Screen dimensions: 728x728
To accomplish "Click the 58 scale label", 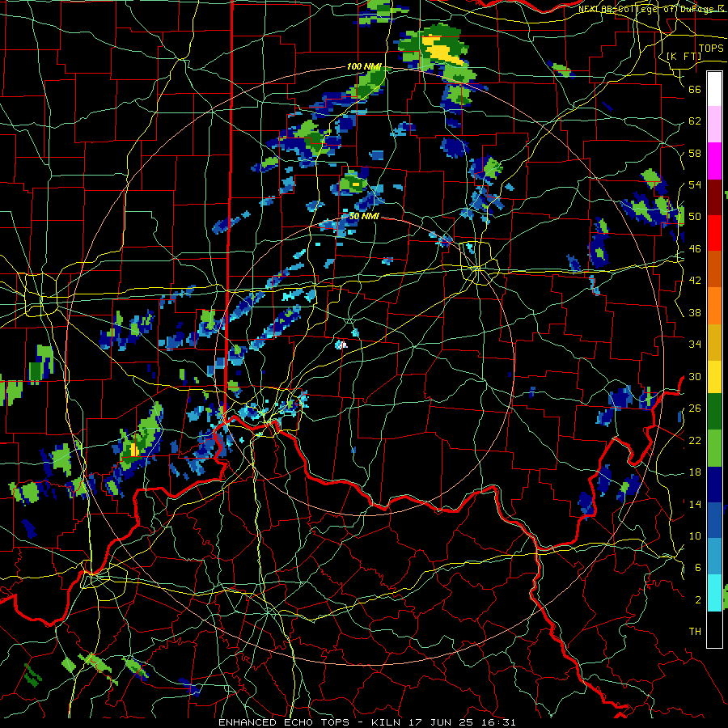I will [695, 153].
